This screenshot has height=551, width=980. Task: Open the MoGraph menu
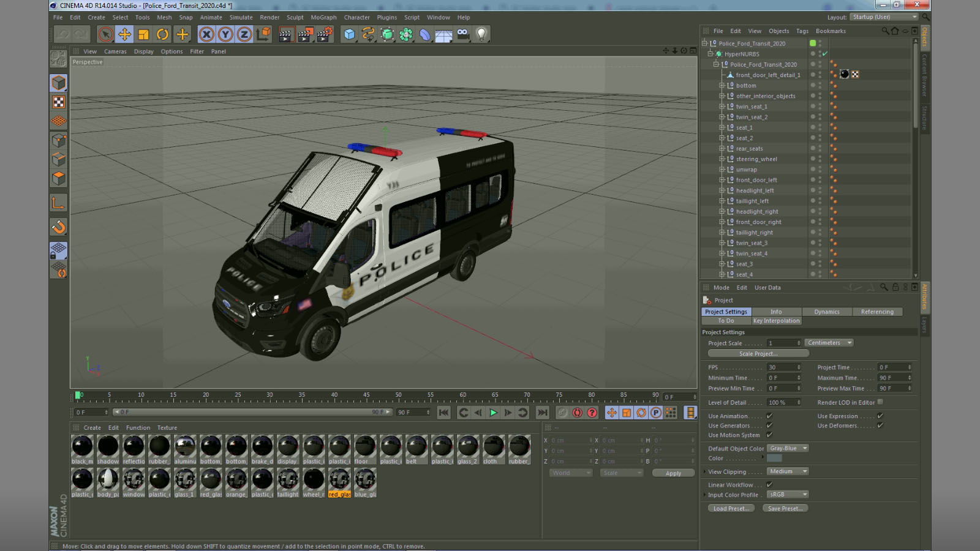click(323, 18)
